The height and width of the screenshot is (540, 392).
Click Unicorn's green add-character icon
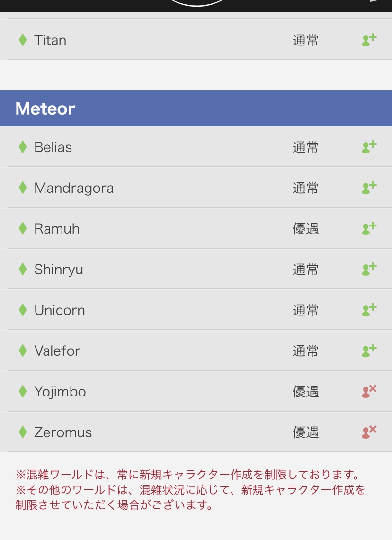[x=369, y=310]
